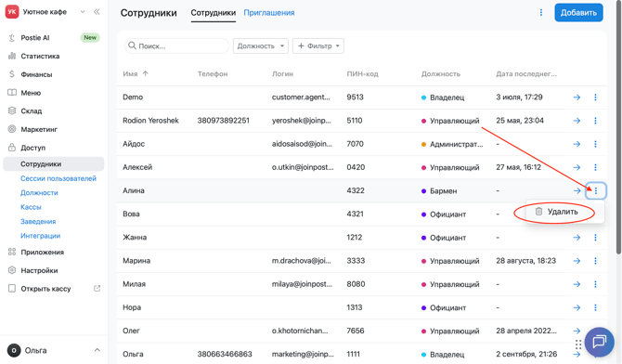Click the Поиск search field

176,46
